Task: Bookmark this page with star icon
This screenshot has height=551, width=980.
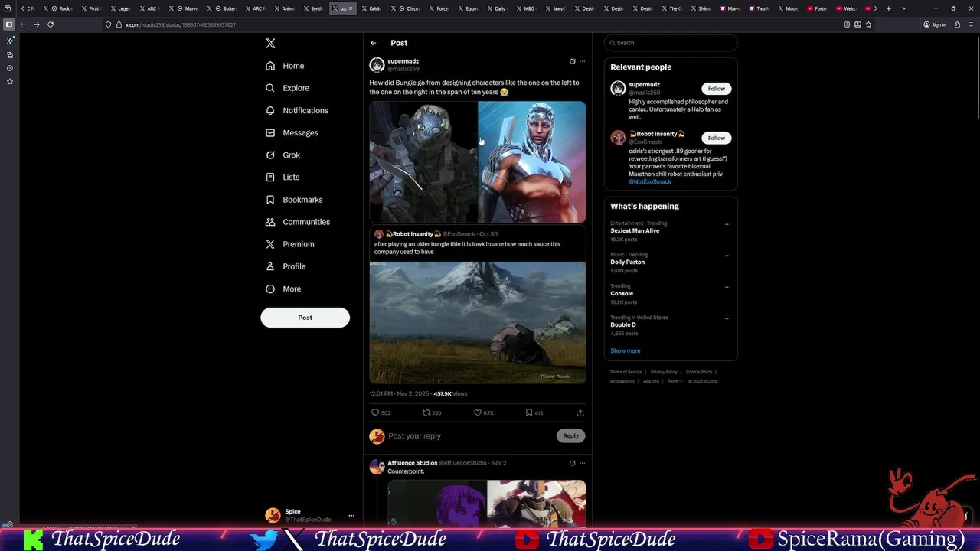Action: click(x=869, y=24)
